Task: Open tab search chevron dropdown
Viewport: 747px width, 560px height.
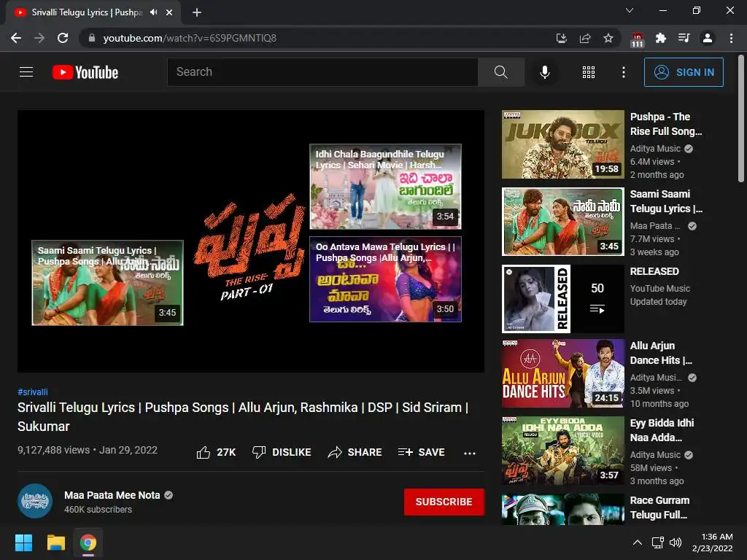Action: [x=630, y=10]
